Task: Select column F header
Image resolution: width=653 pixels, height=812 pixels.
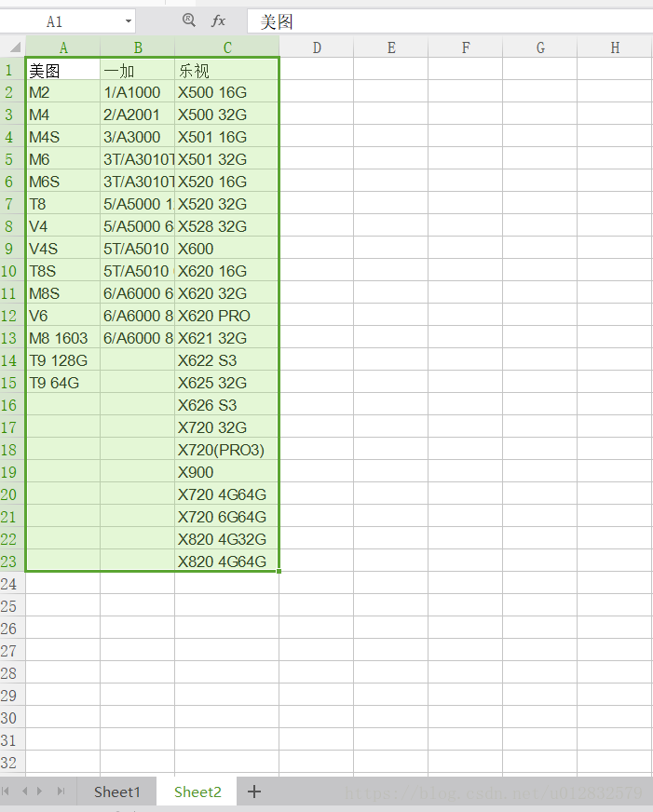Action: pyautogui.click(x=466, y=47)
